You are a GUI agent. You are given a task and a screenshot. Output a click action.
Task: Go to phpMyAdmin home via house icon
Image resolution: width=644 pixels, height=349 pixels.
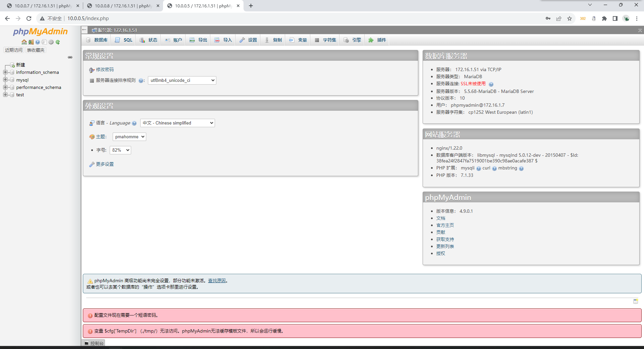point(24,42)
